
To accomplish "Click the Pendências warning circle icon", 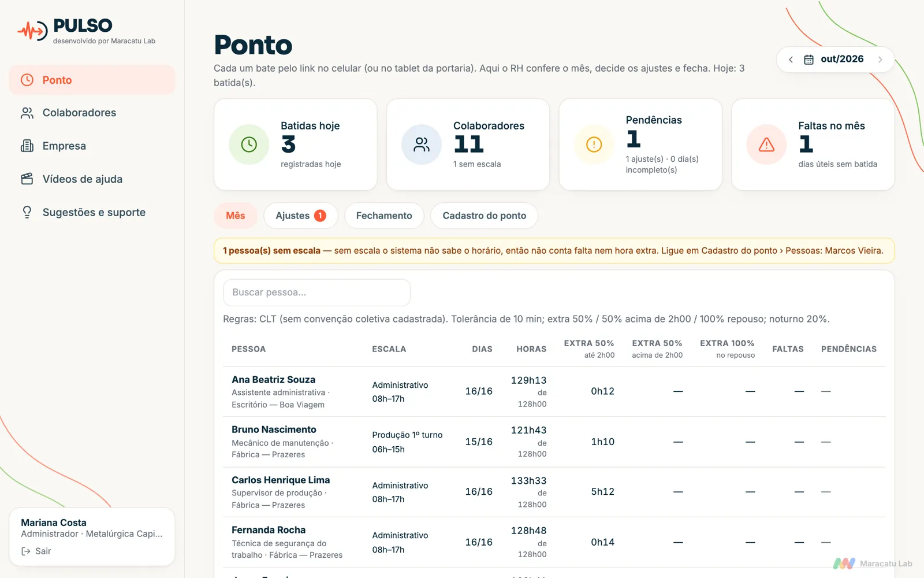I will pos(594,144).
